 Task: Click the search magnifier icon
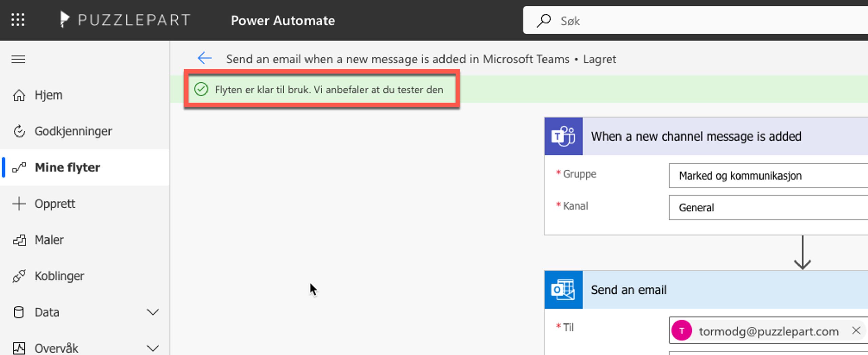(544, 21)
